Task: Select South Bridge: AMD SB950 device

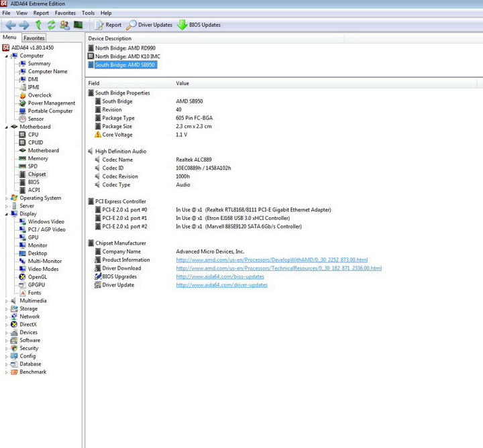Action: pos(125,64)
